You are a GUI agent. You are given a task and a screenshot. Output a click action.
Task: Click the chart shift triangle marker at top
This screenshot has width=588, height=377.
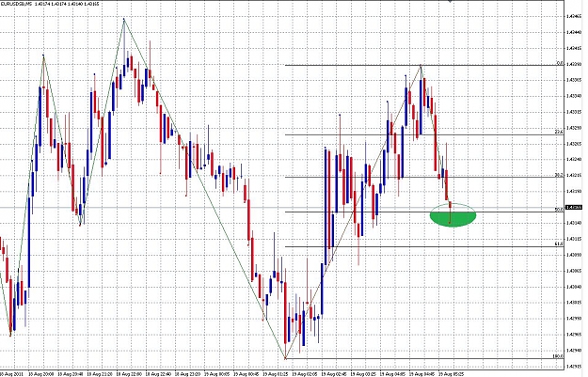pyautogui.click(x=451, y=1)
